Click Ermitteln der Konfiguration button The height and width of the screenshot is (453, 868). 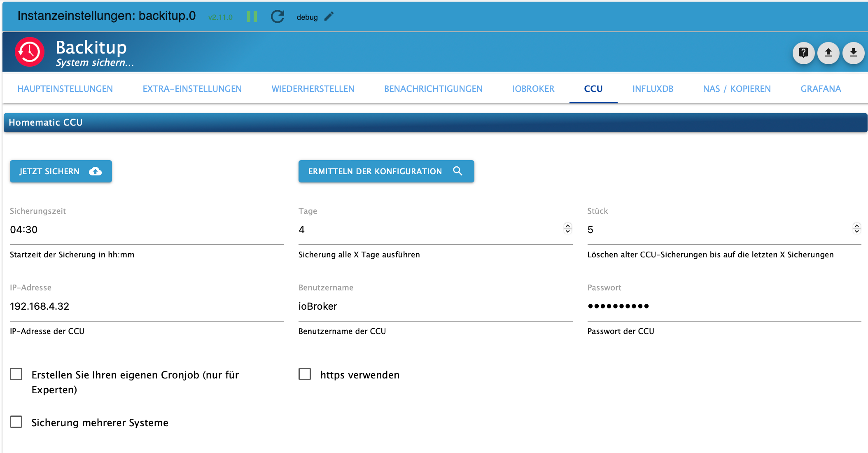pos(386,171)
